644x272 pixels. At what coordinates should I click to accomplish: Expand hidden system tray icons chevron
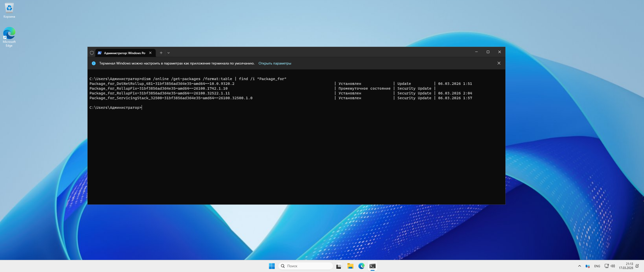click(580, 266)
